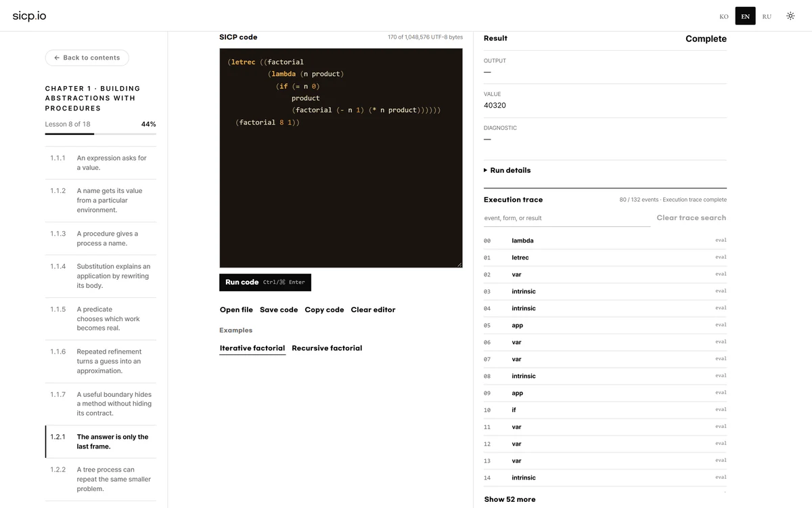Click Save code
Screen dimensions: 812x508
pos(279,310)
